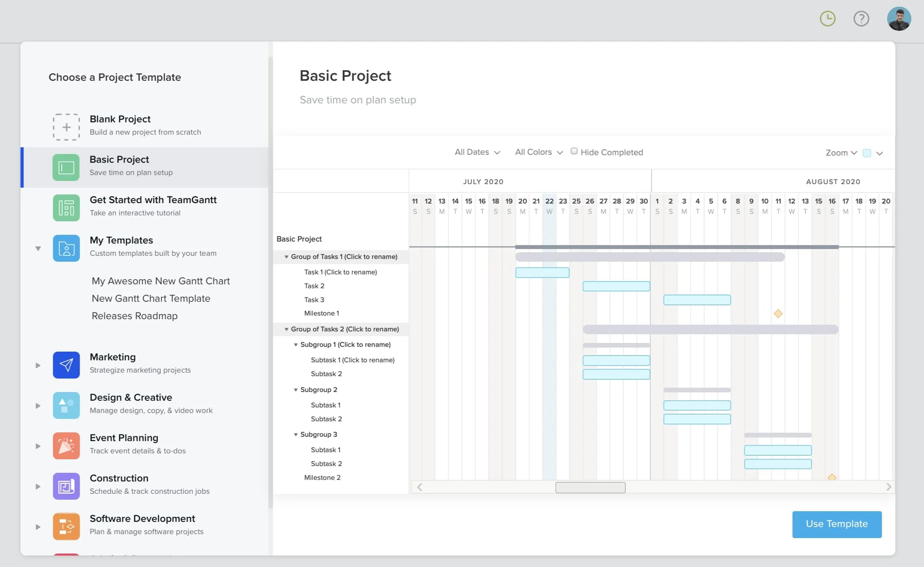Collapse Group of Tasks 1
The width and height of the screenshot is (924, 567).
click(287, 257)
